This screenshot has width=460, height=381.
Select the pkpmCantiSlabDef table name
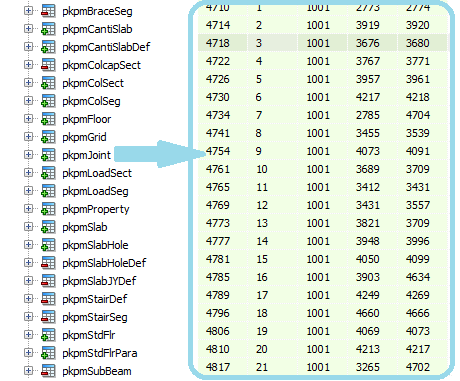point(106,47)
